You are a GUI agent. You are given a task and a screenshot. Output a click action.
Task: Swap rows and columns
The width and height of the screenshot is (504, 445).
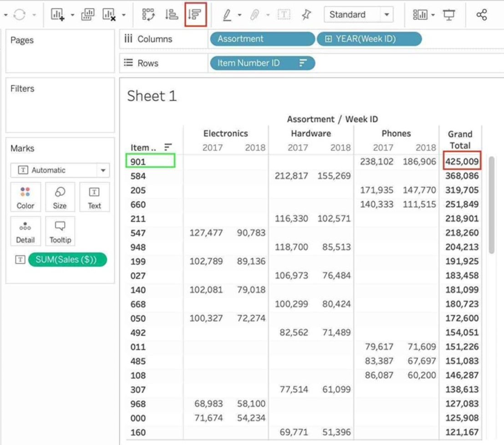click(x=148, y=15)
